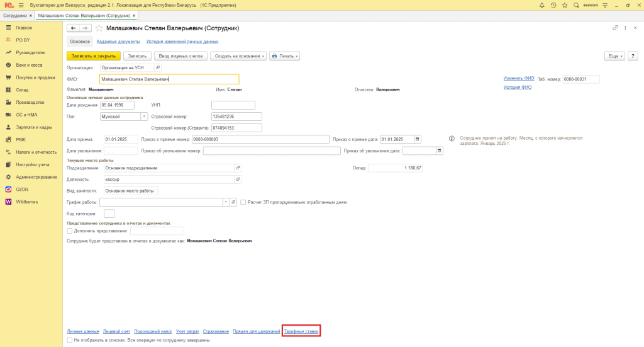
Task: Open Учет затрат link
Action: (187, 331)
